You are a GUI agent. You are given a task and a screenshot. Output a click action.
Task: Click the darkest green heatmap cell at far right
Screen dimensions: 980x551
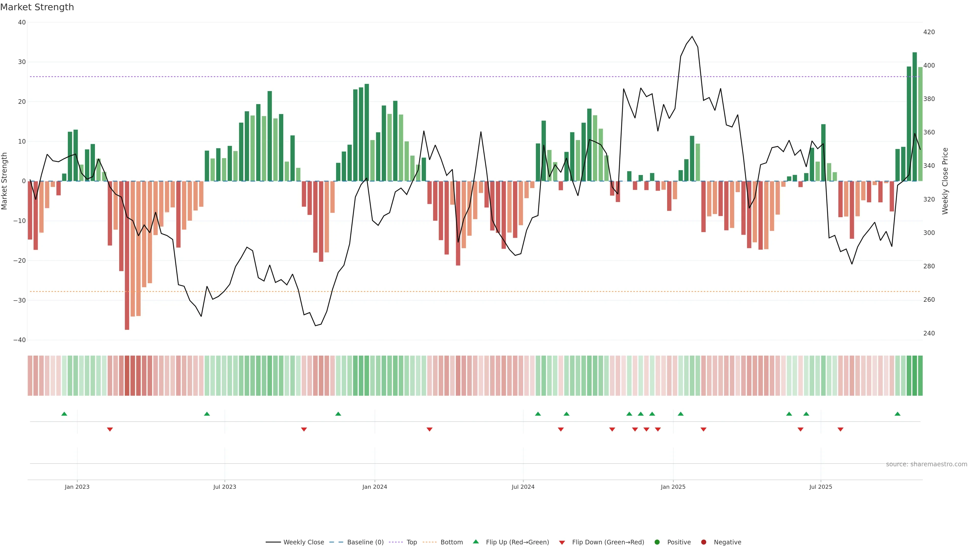[x=915, y=376]
